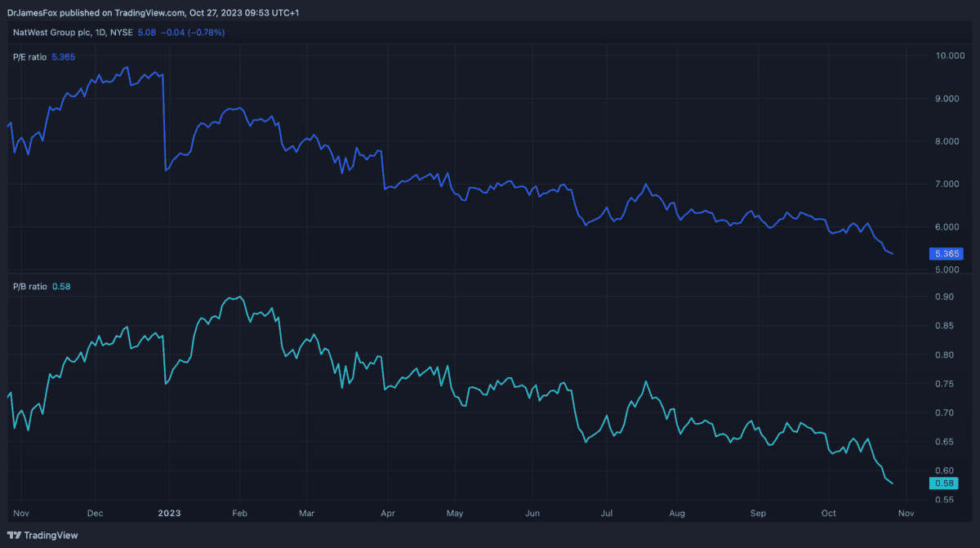Select the P/B ratio legend label
Image resolution: width=980 pixels, height=548 pixels.
pos(29,286)
